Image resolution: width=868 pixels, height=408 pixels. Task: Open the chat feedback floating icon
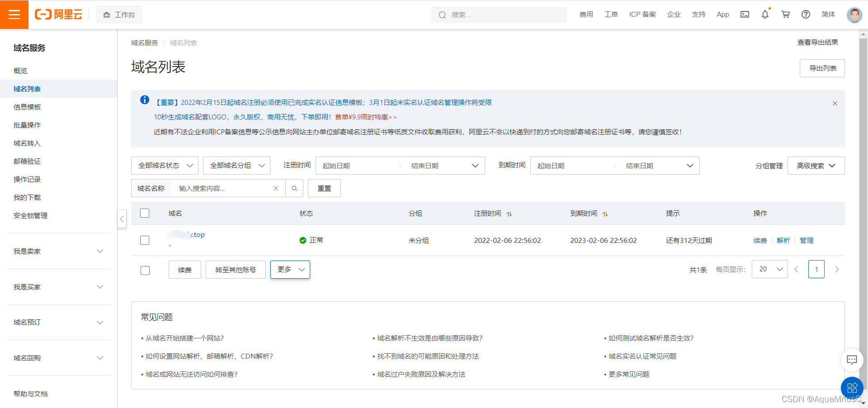[x=852, y=360]
